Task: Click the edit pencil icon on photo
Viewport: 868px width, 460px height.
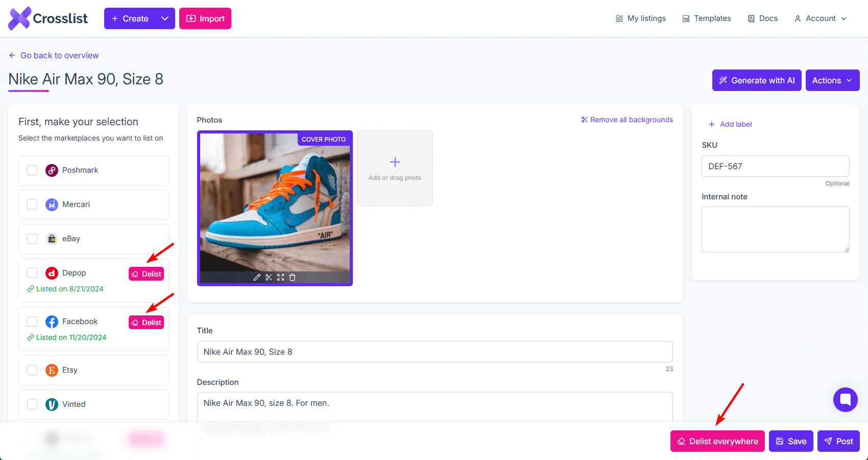Action: coord(257,278)
